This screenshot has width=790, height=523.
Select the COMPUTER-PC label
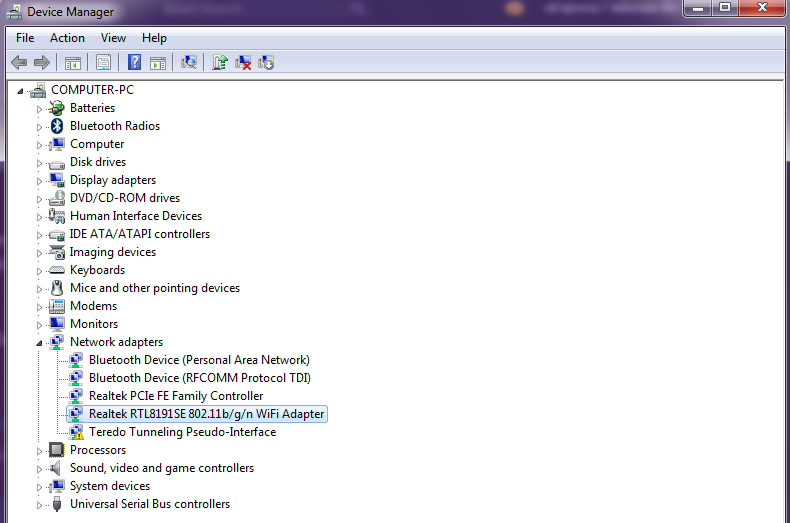[x=93, y=90]
